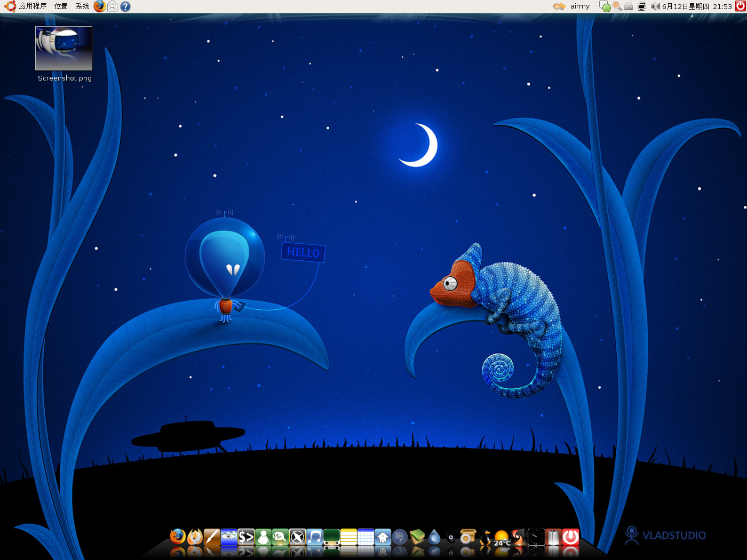Open the green buddy person icon in dock
Viewport: 747px width, 560px height.
pyautogui.click(x=263, y=537)
